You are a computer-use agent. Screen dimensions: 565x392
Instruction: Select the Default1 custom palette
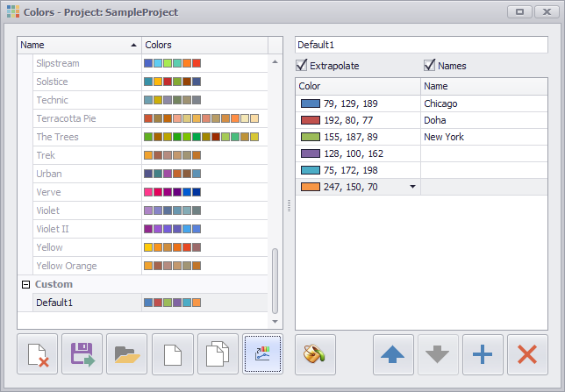pyautogui.click(x=54, y=303)
